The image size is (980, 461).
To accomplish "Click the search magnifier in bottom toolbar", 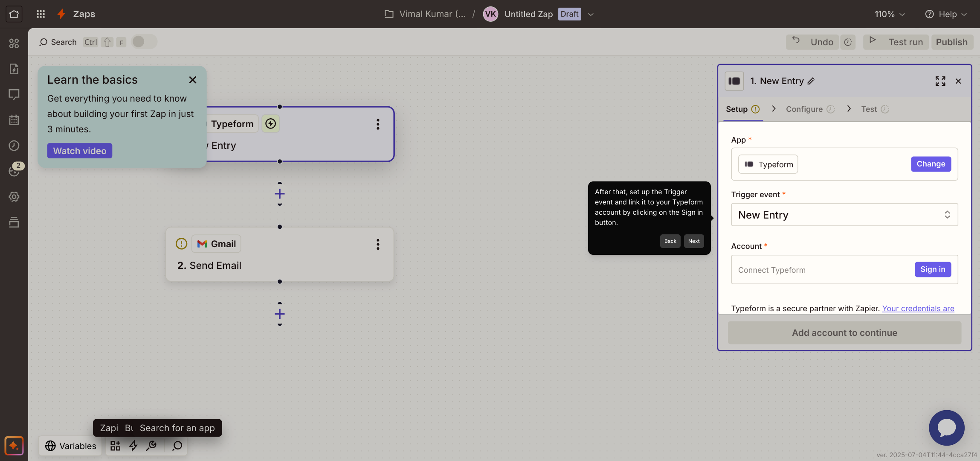I will [177, 446].
